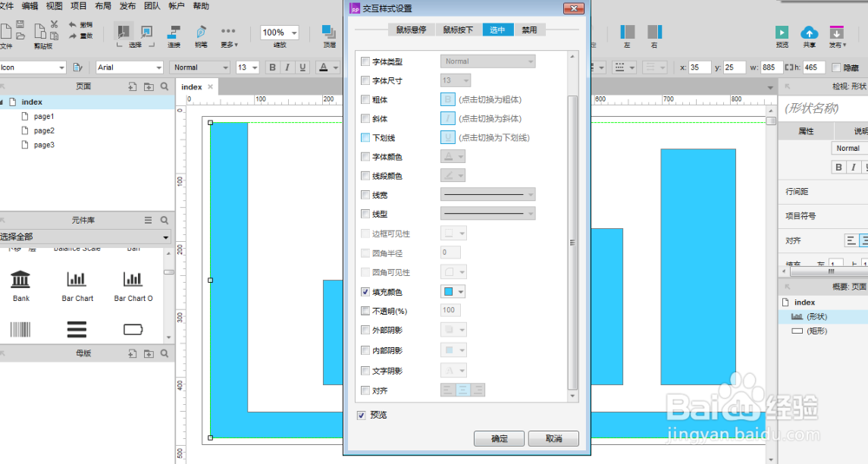Click the Save disk icon
The image size is (868, 464).
(21, 24)
